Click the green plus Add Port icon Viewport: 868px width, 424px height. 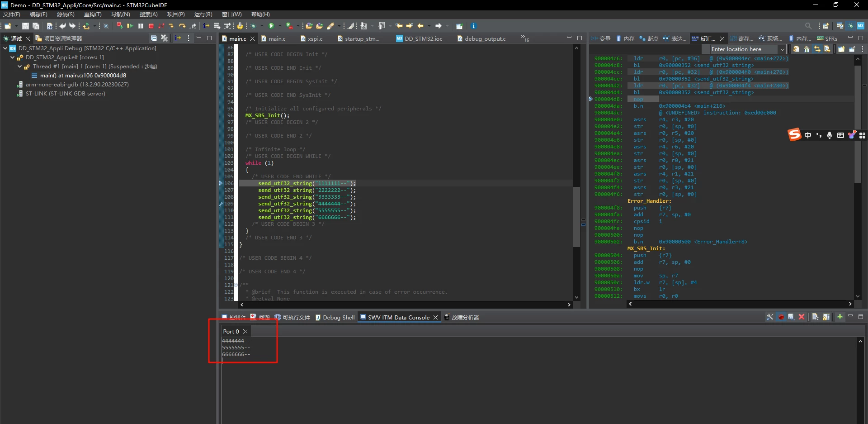click(840, 317)
